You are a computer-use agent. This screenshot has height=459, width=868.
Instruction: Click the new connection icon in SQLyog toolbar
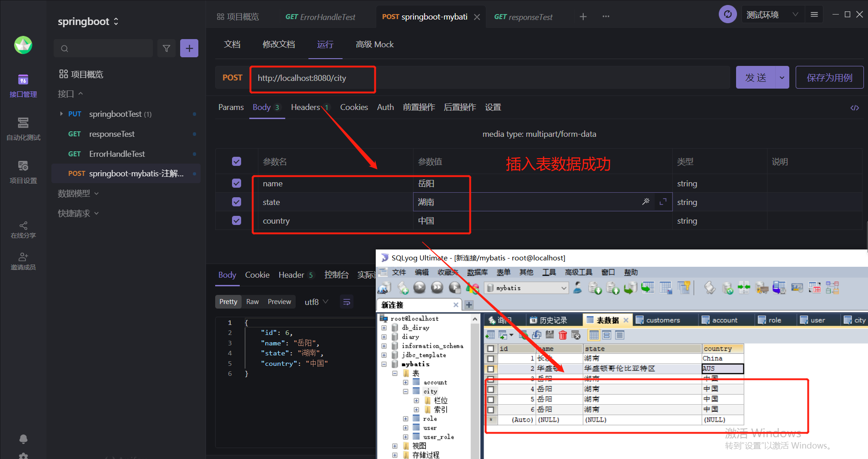pos(384,287)
